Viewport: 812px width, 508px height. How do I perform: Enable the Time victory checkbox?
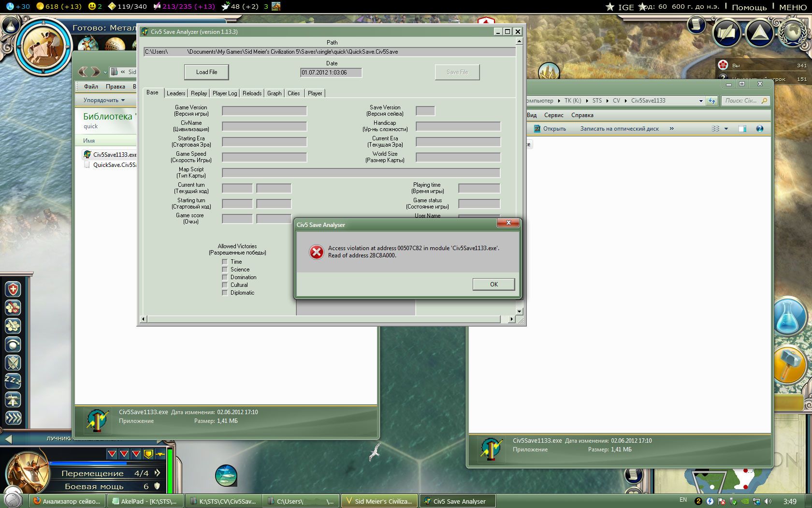(x=225, y=262)
